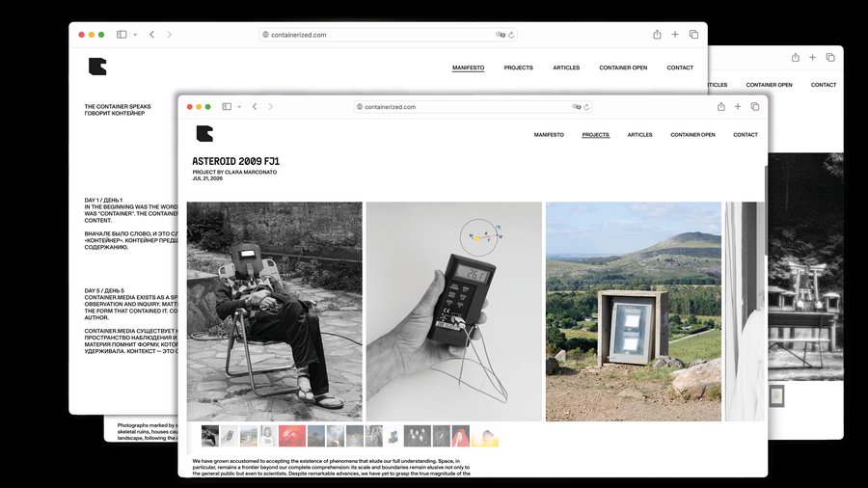Image resolution: width=868 pixels, height=488 pixels.
Task: Select the red-tinted thumbnail with the white shape
Action: pos(291,436)
